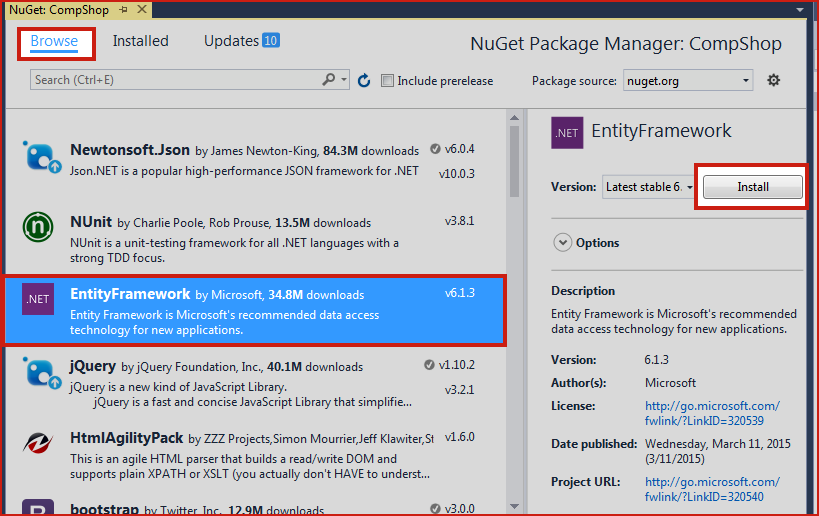Expand the Options section
The image size is (819, 516).
pos(563,242)
